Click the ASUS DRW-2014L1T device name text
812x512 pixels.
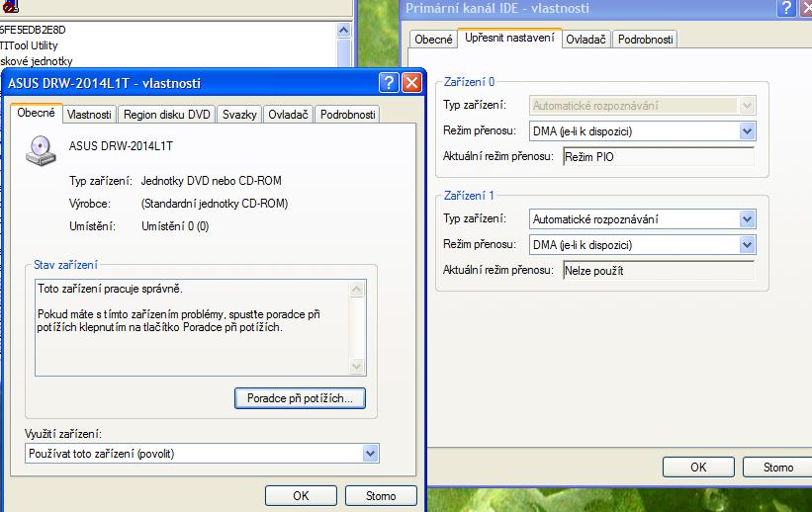(x=122, y=146)
